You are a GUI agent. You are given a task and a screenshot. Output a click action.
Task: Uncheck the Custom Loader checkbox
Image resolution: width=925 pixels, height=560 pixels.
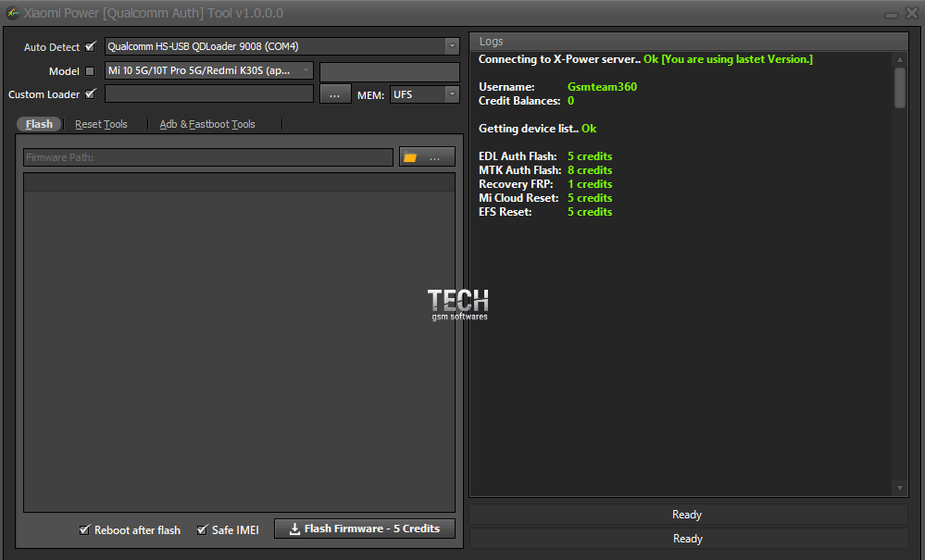point(90,93)
